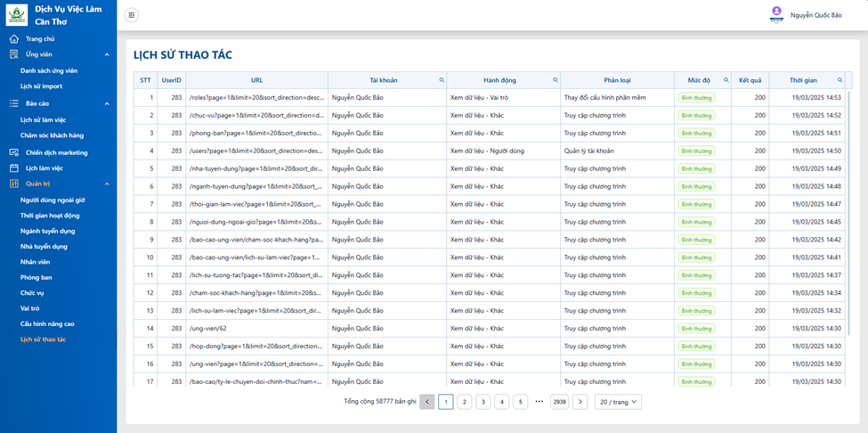Open the 20 / trang page size dropdown
Screen dimensions: 868x433
618,402
